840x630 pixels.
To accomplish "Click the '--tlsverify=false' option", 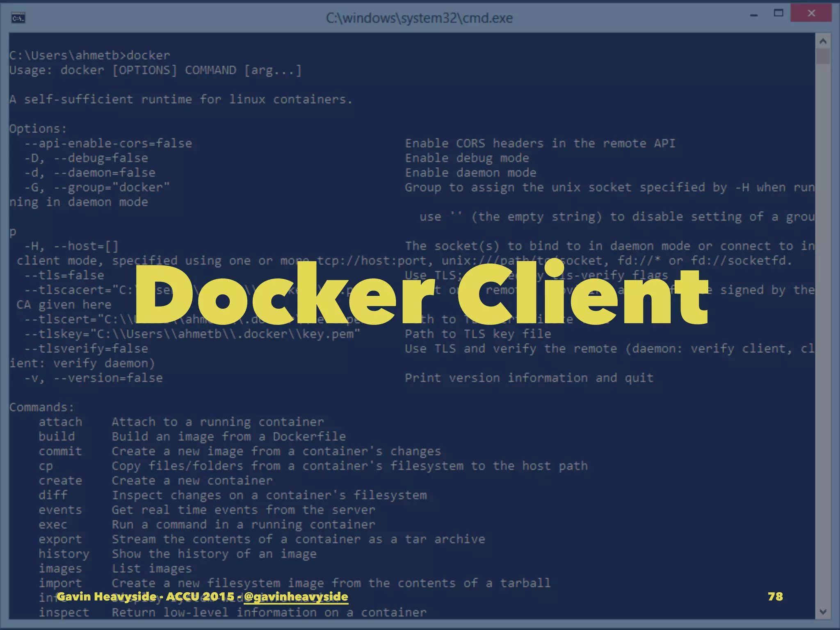I will pos(86,349).
